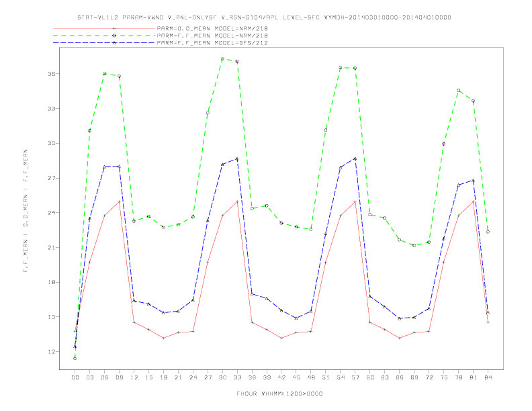Image resolution: width=532 pixels, height=411 pixels.
Task: Click legend label PARM=F.F_MEAN MODEL=GFS/212
Action: [212, 43]
